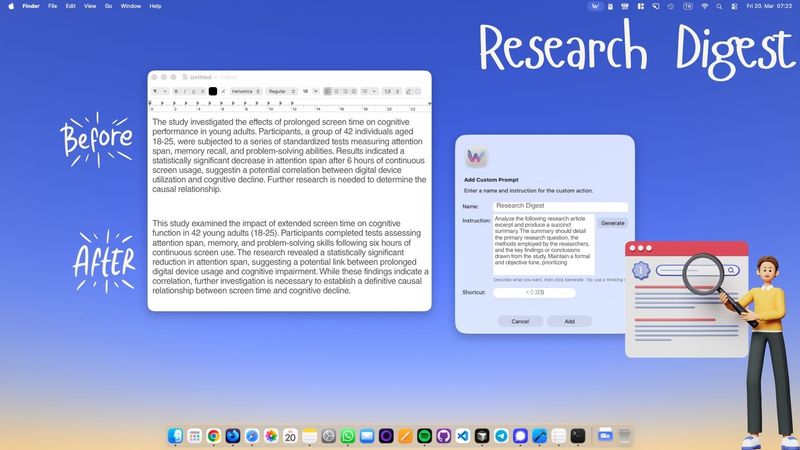Open Xcode from the Dock
Screen dimensions: 800x450
click(x=539, y=436)
